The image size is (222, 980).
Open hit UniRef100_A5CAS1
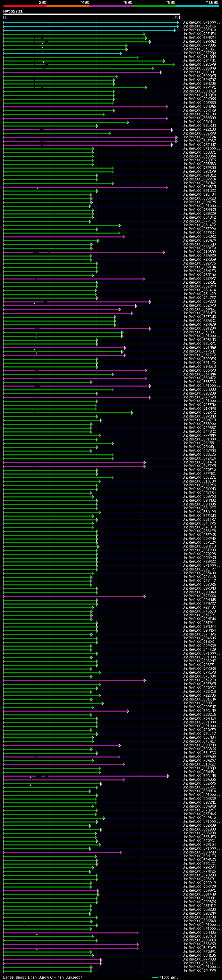199,49
